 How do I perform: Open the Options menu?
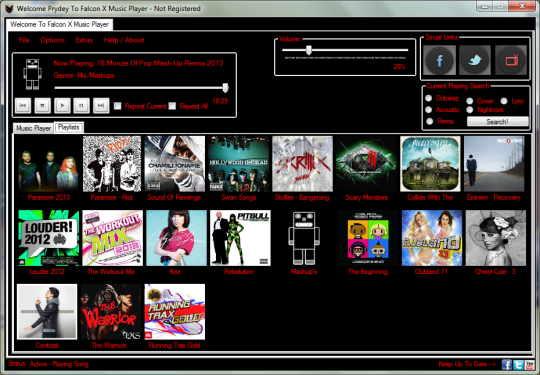point(52,40)
